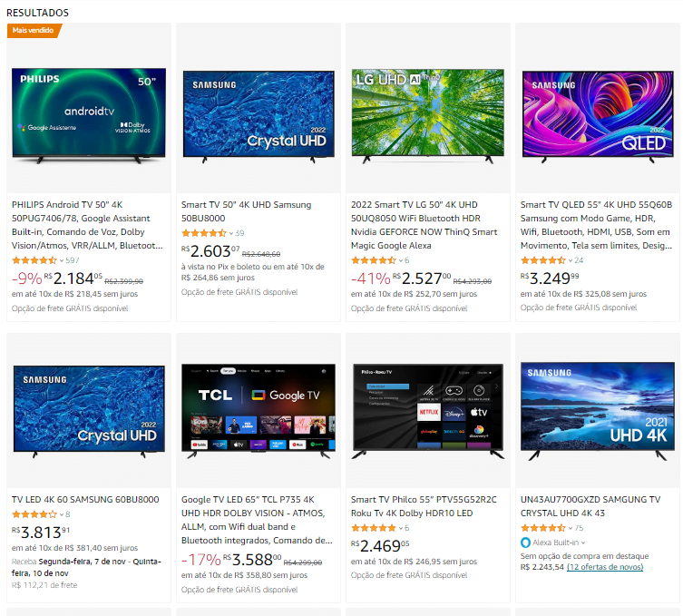This screenshot has width=683, height=616.
Task: Expand rating popover chevron beside 24 reviews
Action: point(571,260)
